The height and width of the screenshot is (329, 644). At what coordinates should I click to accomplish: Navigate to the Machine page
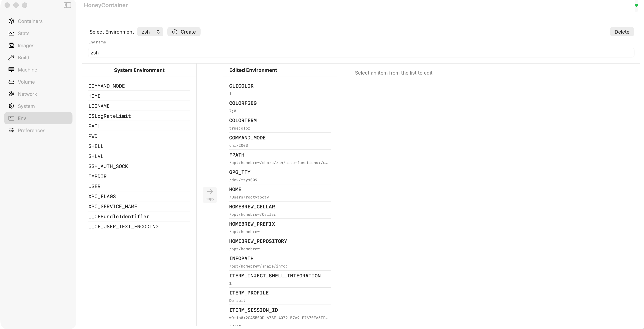click(x=38, y=70)
